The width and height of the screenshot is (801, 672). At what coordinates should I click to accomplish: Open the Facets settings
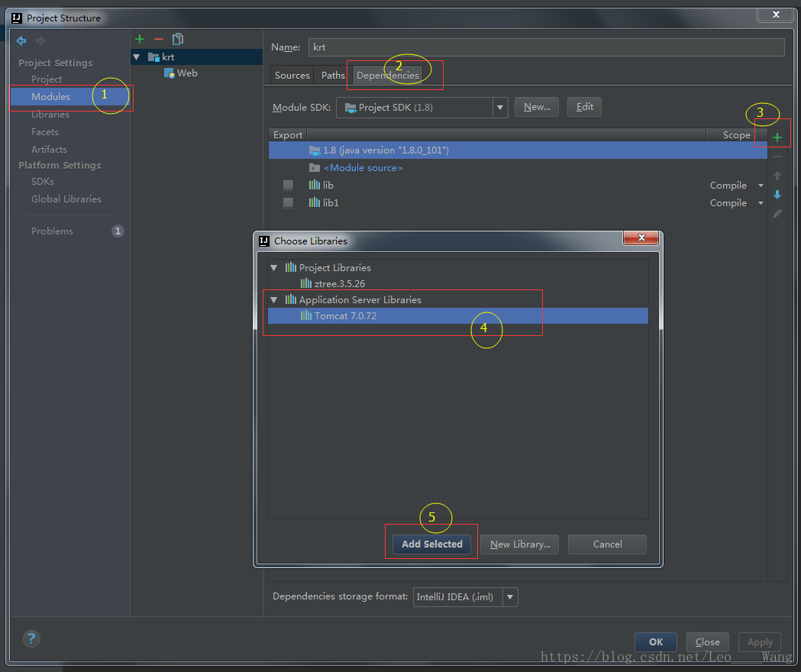tap(45, 132)
